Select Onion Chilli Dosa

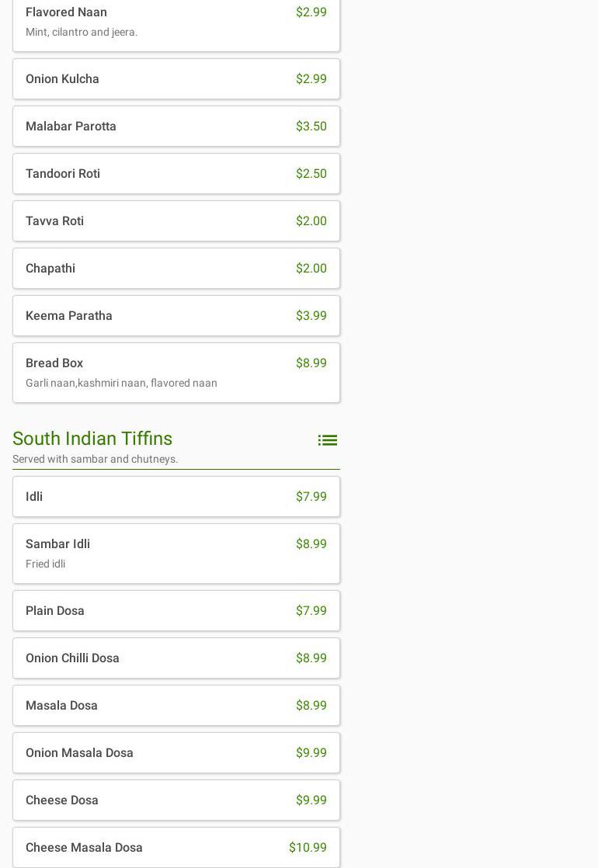tap(176, 658)
